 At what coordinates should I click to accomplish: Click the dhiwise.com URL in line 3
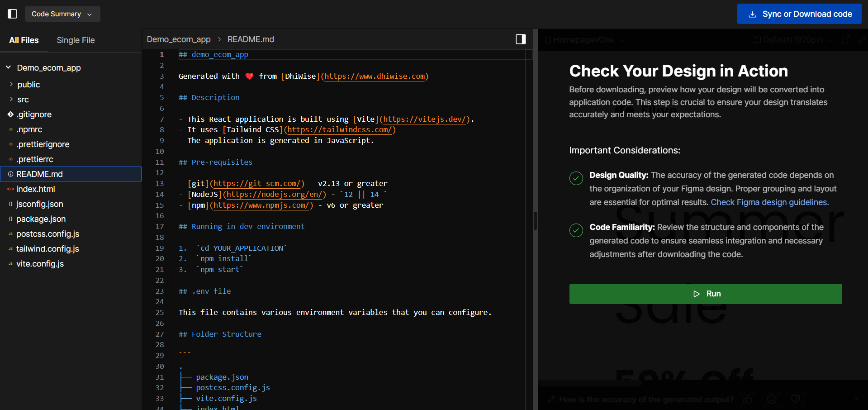[x=375, y=76]
